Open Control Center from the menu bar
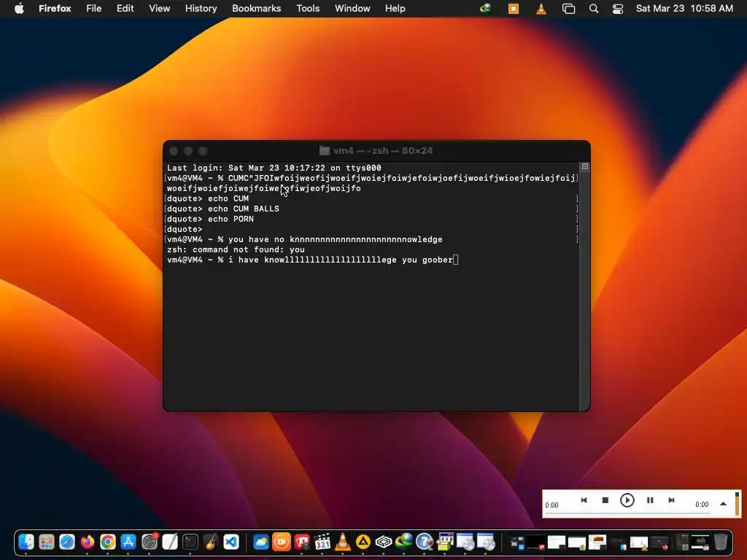This screenshot has height=560, width=747. click(618, 9)
